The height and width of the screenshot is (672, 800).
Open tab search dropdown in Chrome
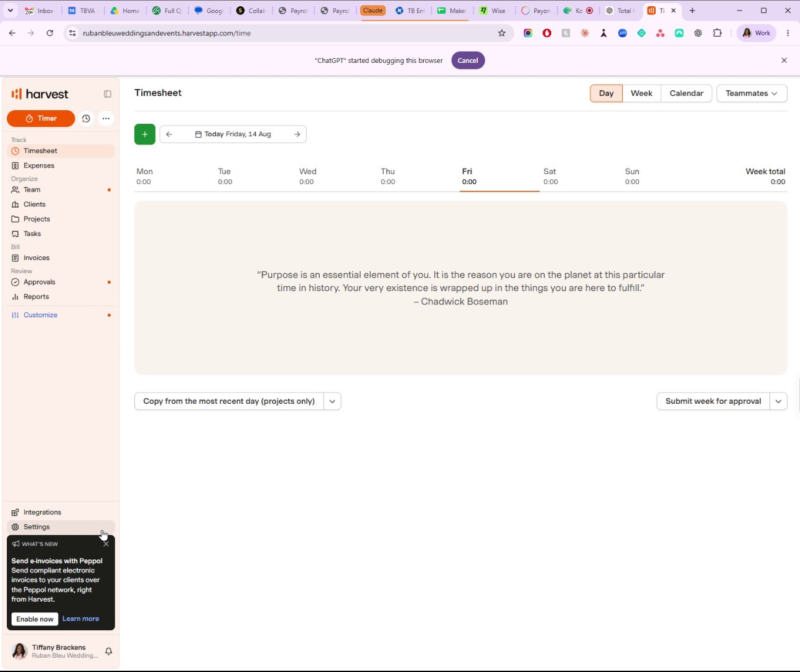pos(10,11)
